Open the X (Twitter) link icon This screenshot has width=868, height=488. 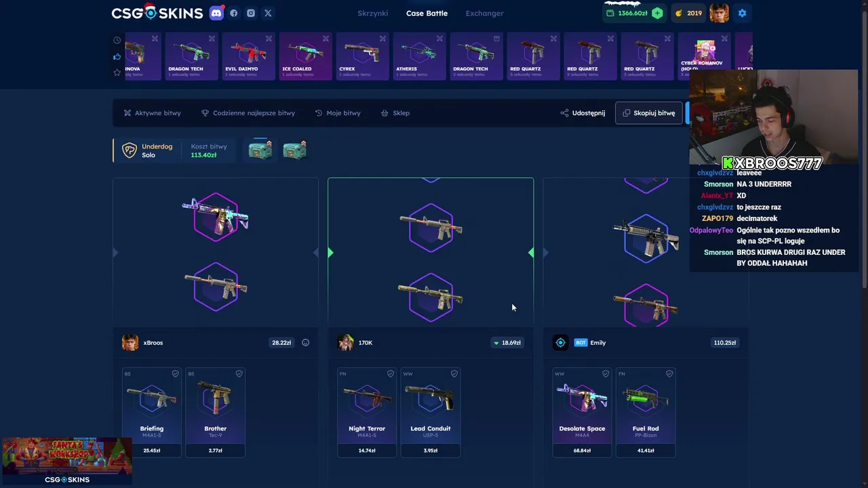pos(268,13)
